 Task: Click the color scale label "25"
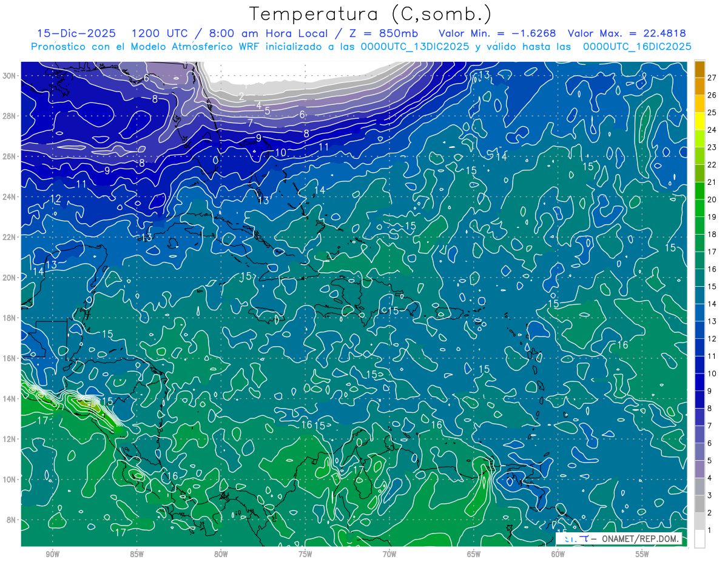point(712,112)
